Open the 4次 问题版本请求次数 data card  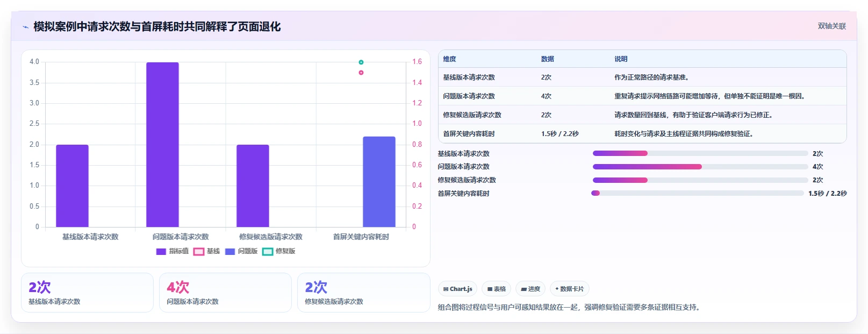coord(225,293)
